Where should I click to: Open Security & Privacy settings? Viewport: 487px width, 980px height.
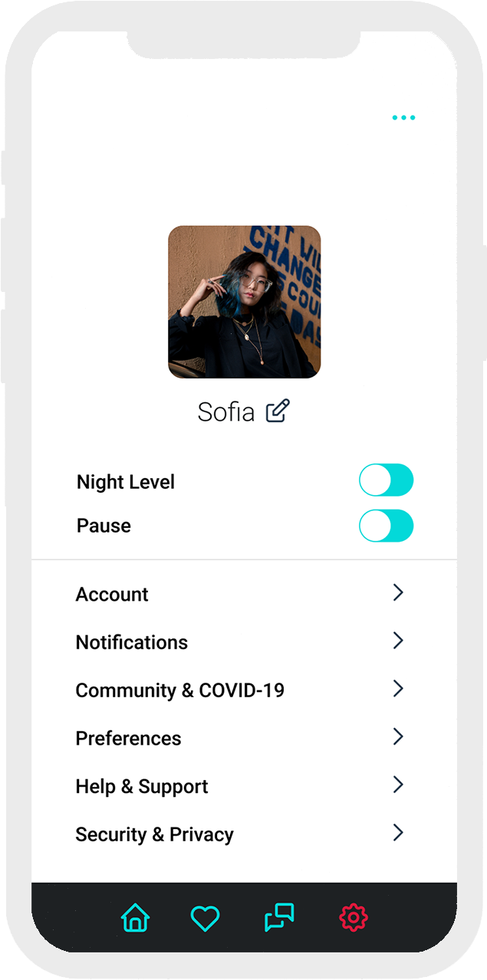click(155, 835)
